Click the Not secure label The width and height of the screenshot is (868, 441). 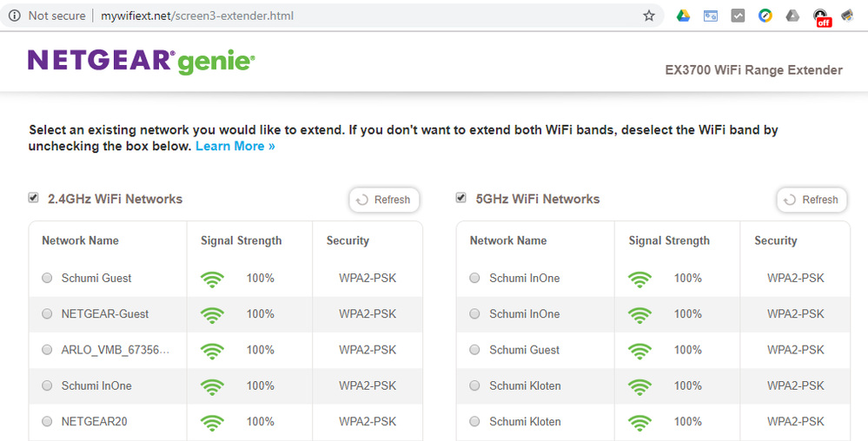pos(57,16)
